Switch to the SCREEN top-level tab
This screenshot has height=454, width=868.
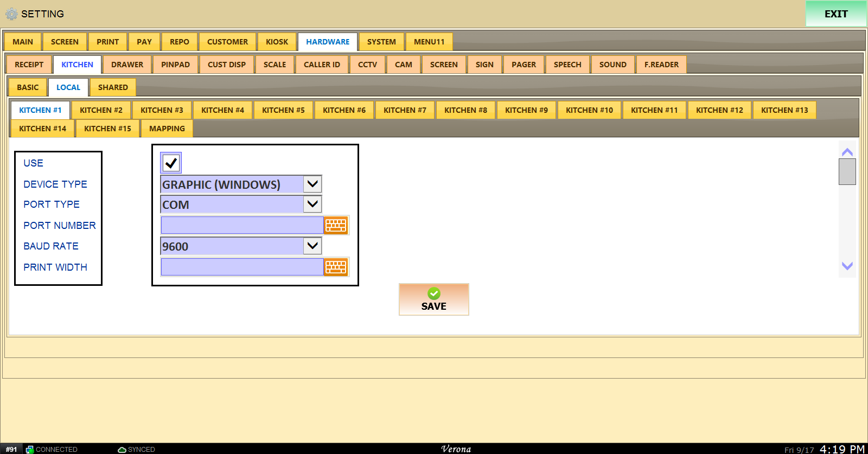click(65, 42)
